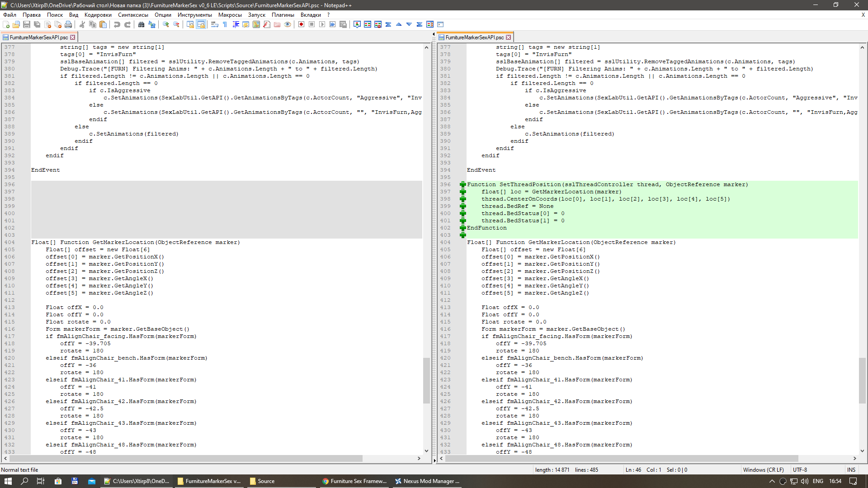Close the right pane file tab
The height and width of the screenshot is (488, 868).
pos(508,38)
